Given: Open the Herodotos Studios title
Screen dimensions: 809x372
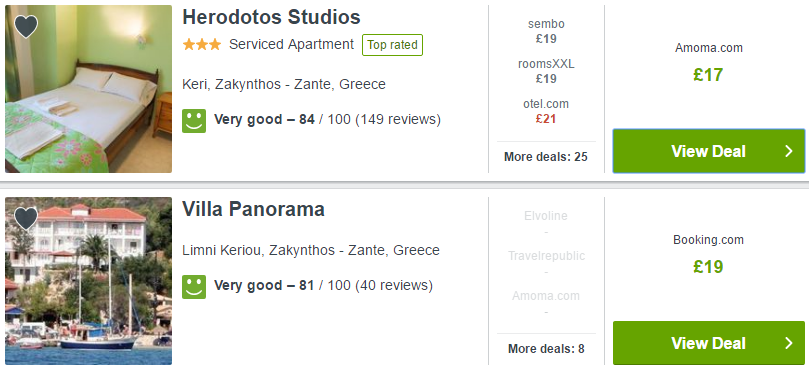Looking at the screenshot, I should (x=271, y=17).
